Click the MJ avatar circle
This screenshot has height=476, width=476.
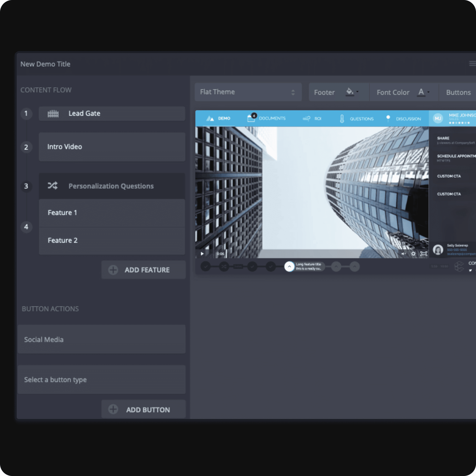click(438, 119)
